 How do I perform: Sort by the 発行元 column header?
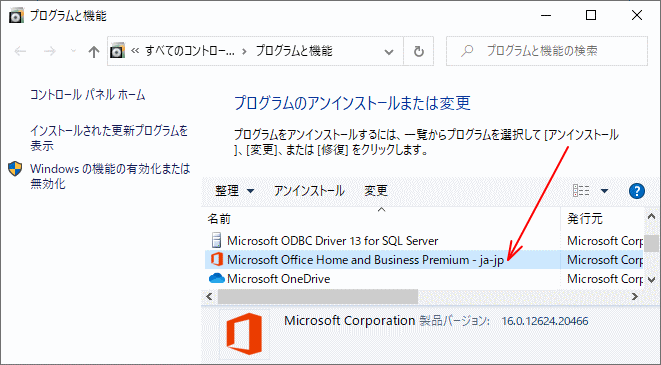point(602,219)
